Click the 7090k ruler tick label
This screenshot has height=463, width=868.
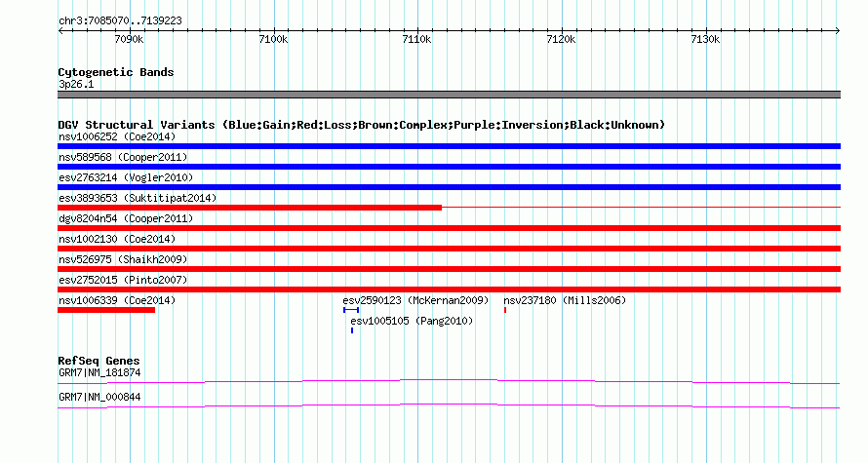[129, 39]
